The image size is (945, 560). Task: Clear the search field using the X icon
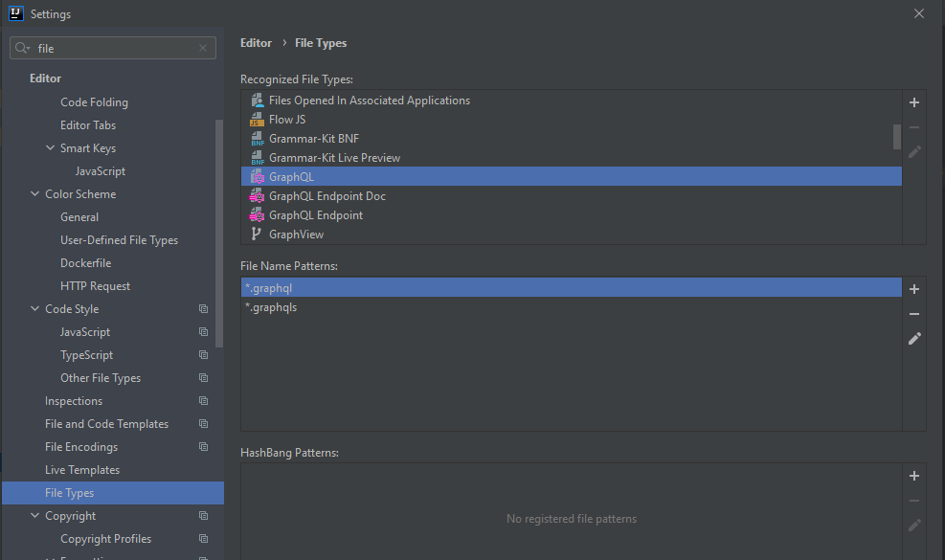click(201, 48)
